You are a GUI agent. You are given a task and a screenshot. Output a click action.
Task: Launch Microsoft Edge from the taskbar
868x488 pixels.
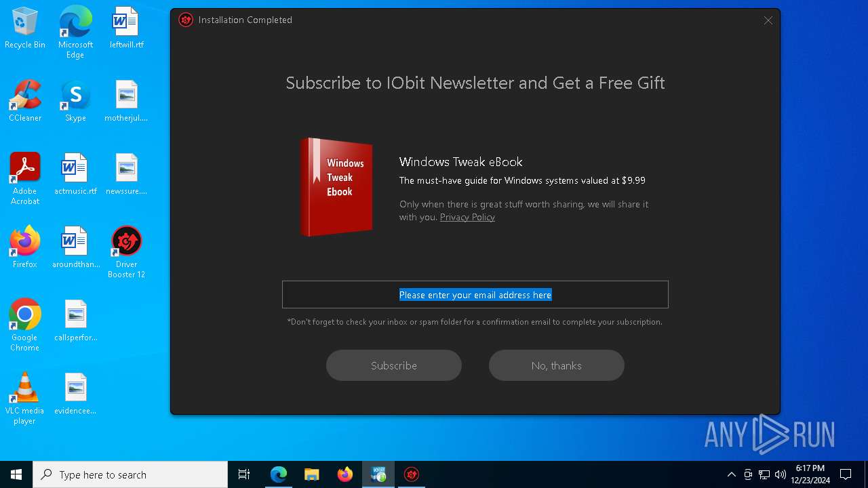[x=279, y=474]
